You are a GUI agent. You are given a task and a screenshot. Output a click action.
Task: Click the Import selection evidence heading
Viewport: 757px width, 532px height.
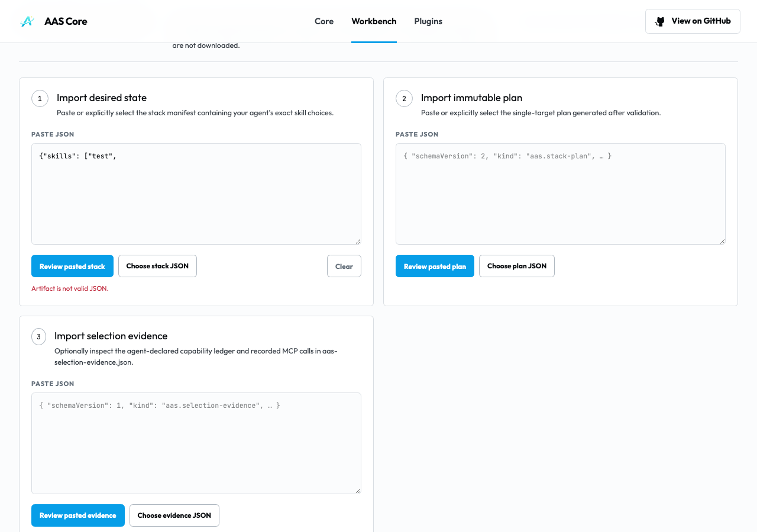point(111,336)
